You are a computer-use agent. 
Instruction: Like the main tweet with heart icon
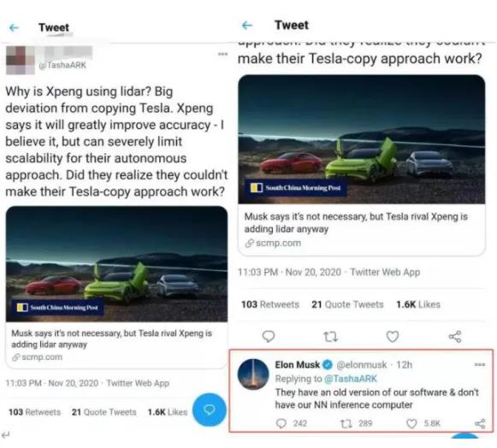pyautogui.click(x=393, y=337)
